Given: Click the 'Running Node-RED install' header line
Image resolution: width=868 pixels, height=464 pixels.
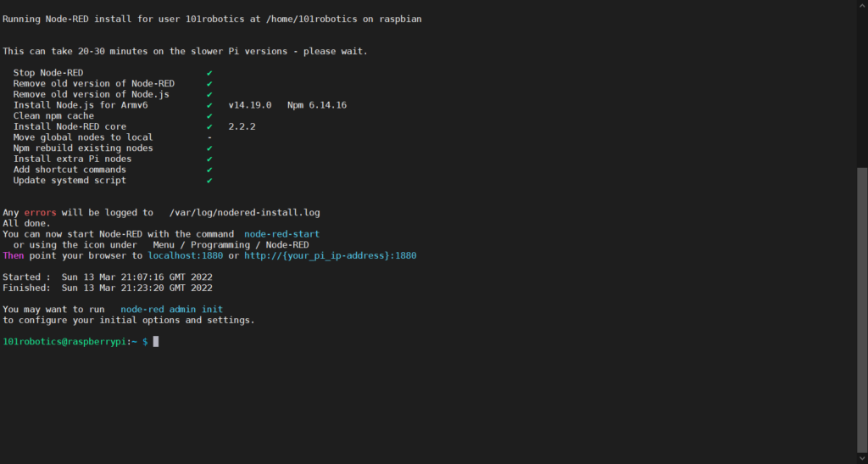Looking at the screenshot, I should (x=212, y=20).
